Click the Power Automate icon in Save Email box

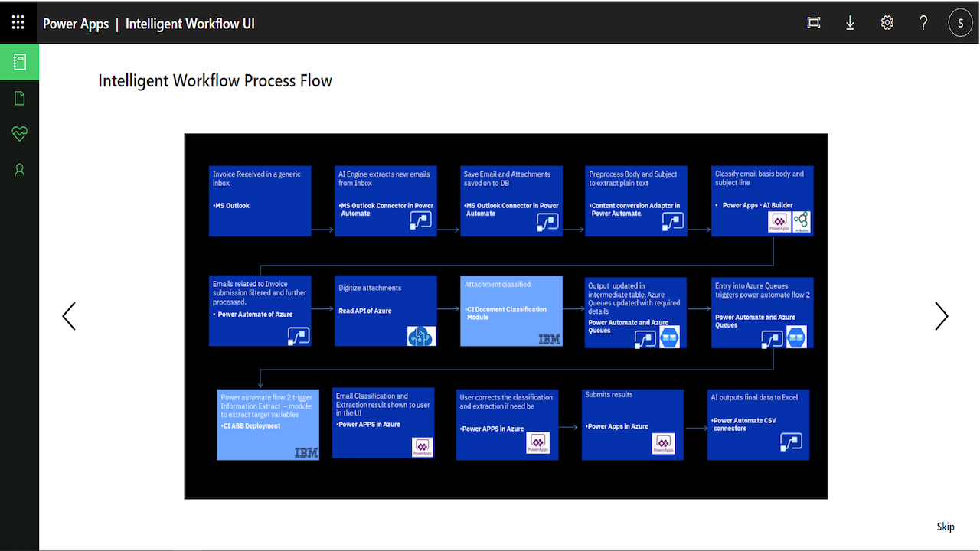point(547,222)
